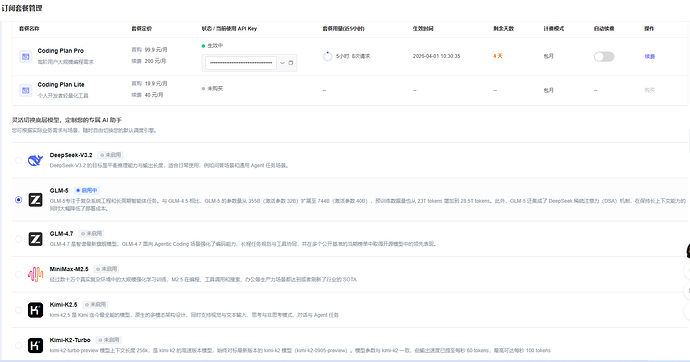Click the 剩余天数 column header
690x362 pixels.
pyautogui.click(x=503, y=29)
